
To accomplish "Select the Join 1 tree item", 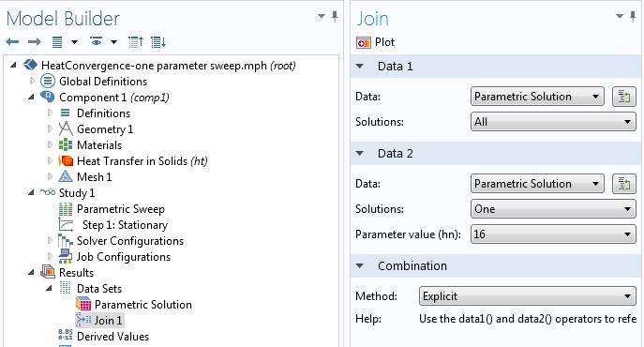I will [99, 321].
